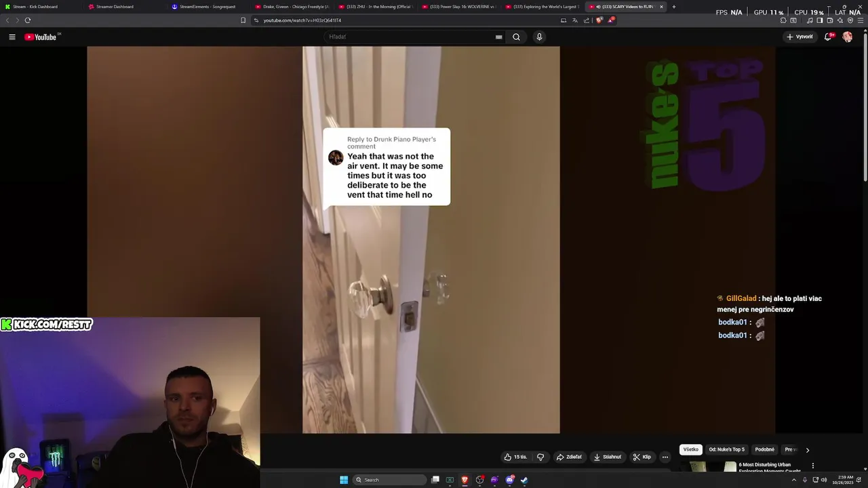Open the YouTube account avatar menu
This screenshot has height=488, width=868.
click(848, 37)
